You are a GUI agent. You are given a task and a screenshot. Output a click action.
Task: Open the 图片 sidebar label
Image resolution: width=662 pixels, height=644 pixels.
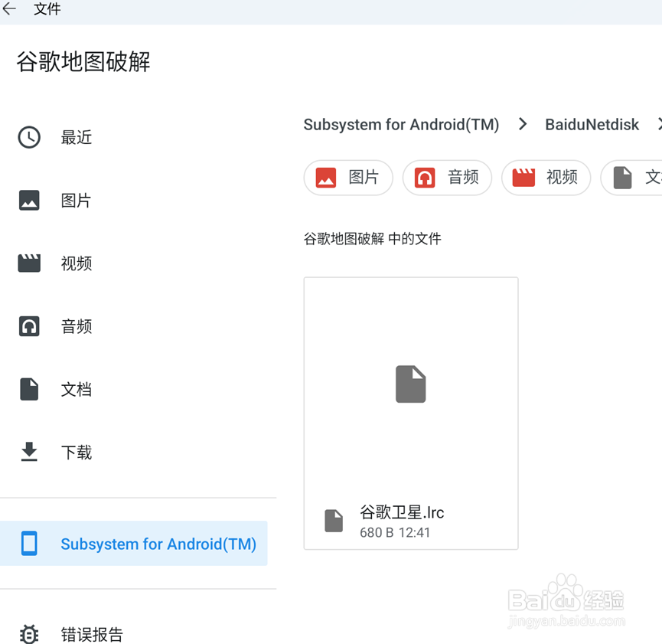76,201
